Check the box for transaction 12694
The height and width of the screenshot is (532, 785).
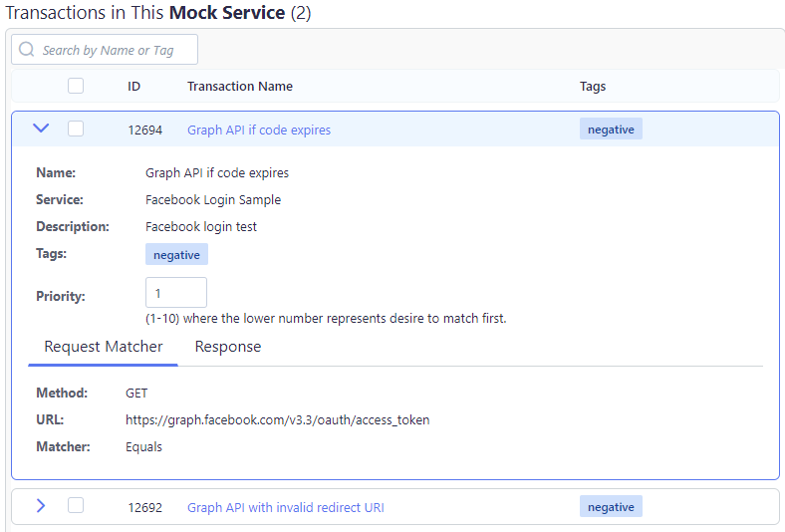coord(76,129)
